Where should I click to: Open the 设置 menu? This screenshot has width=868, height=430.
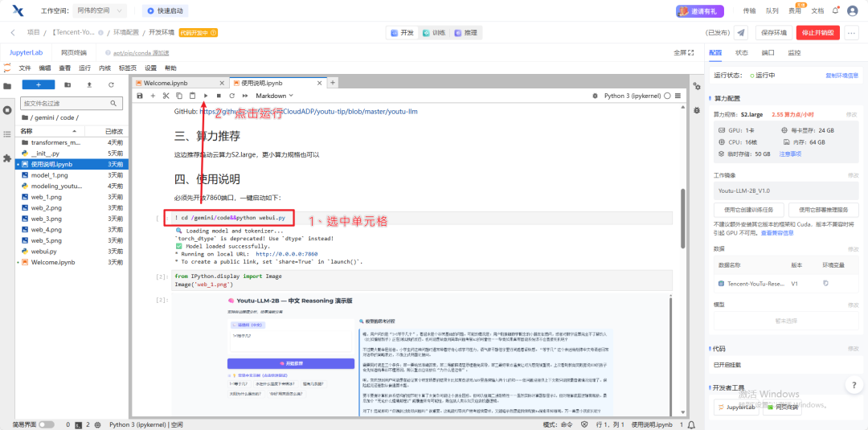click(150, 68)
